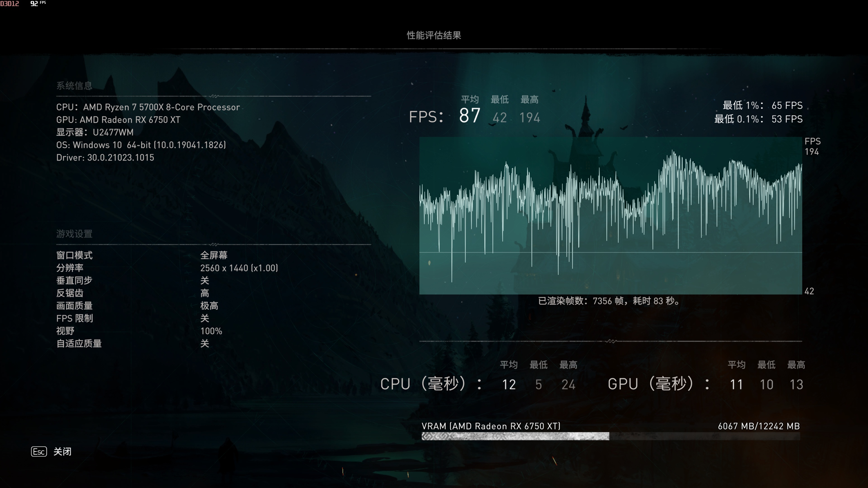Click the Esc key icon near 关闭
868x488 pixels.
point(39,452)
